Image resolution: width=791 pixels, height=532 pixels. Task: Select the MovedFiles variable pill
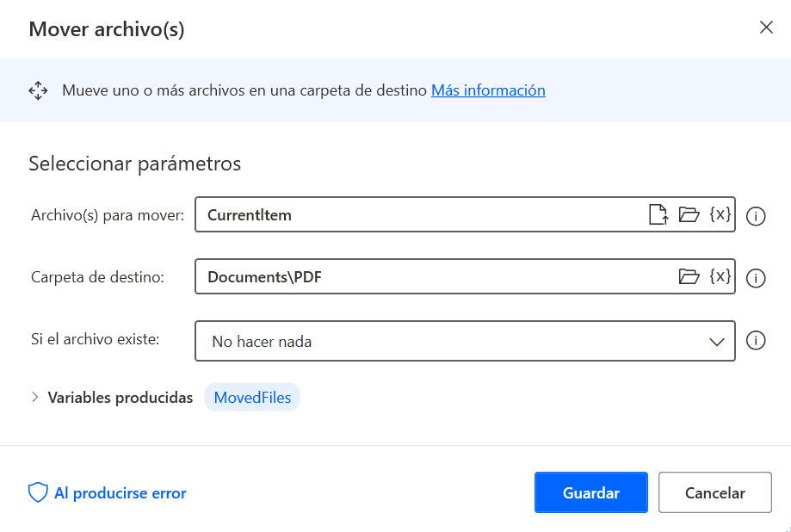point(251,397)
